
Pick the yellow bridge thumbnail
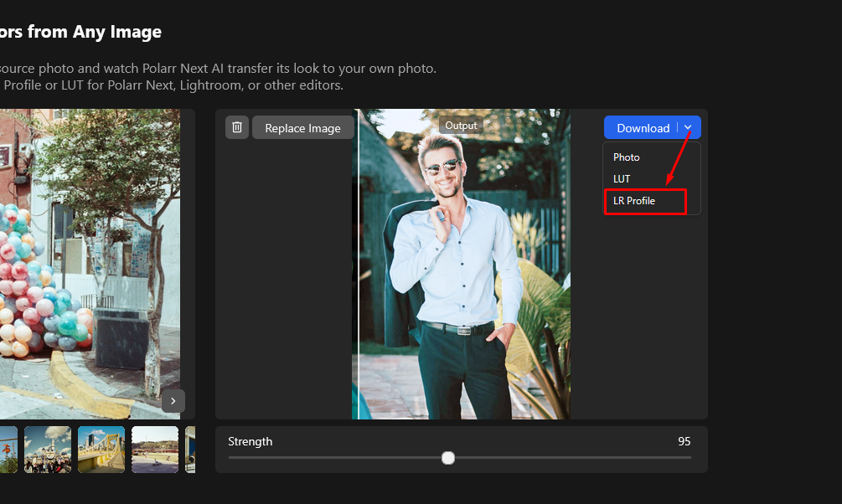tap(101, 450)
